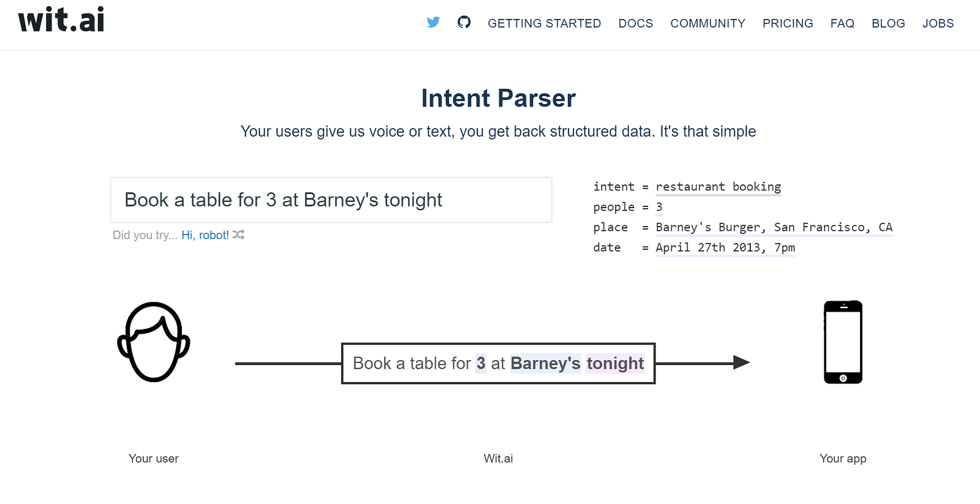Screen dimensions: 980x504
Task: Select the highlighted number 3 in diagram
Action: tap(481, 364)
